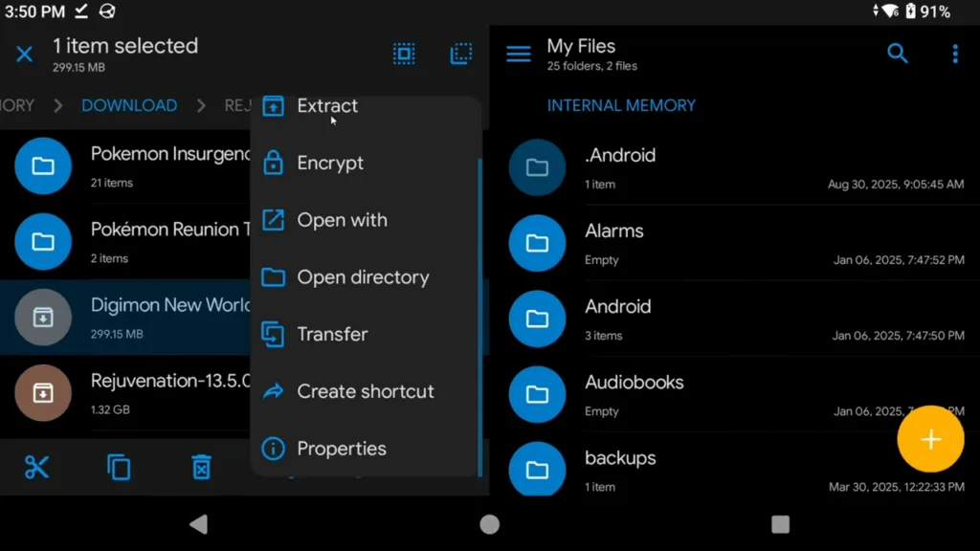Open the navigation drawer hamburger menu

[x=518, y=54]
